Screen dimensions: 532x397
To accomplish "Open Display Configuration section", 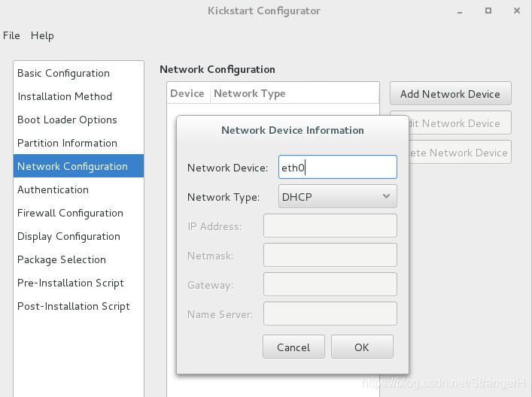I will [79, 236].
